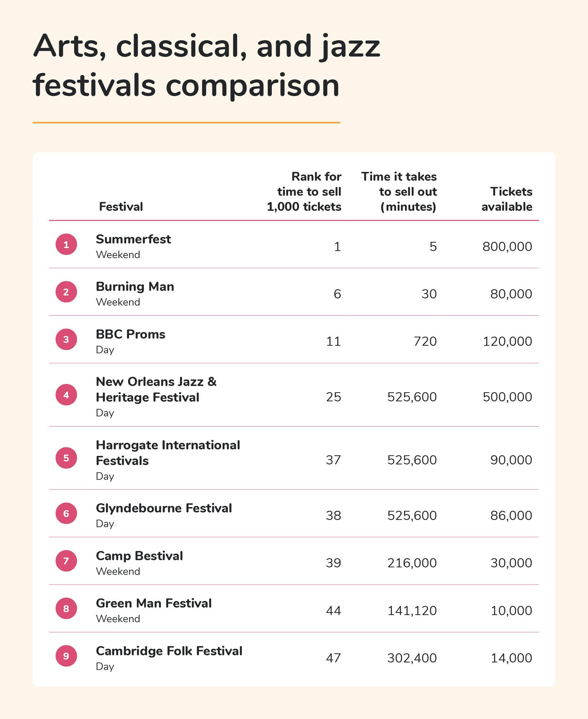Click the page title heading text
The width and height of the screenshot is (588, 719).
tap(206, 65)
